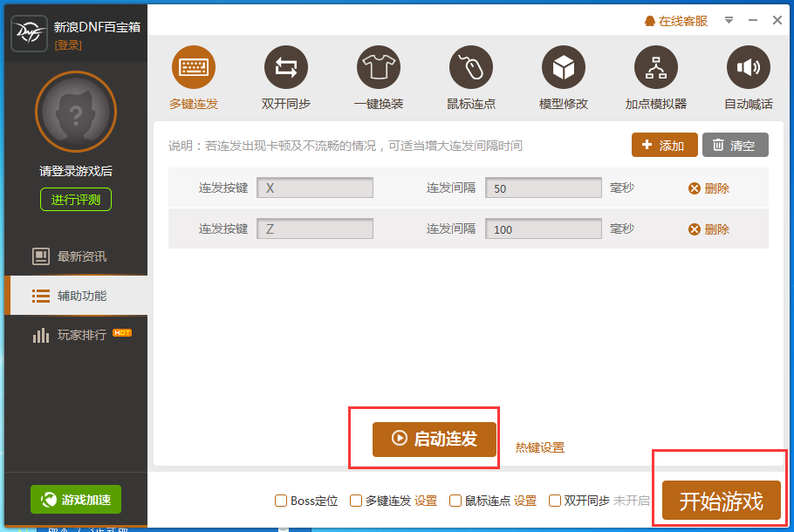Screen dimensions: 794x532
Task: Toggle the Boss定位 checkbox
Action: click(x=281, y=501)
